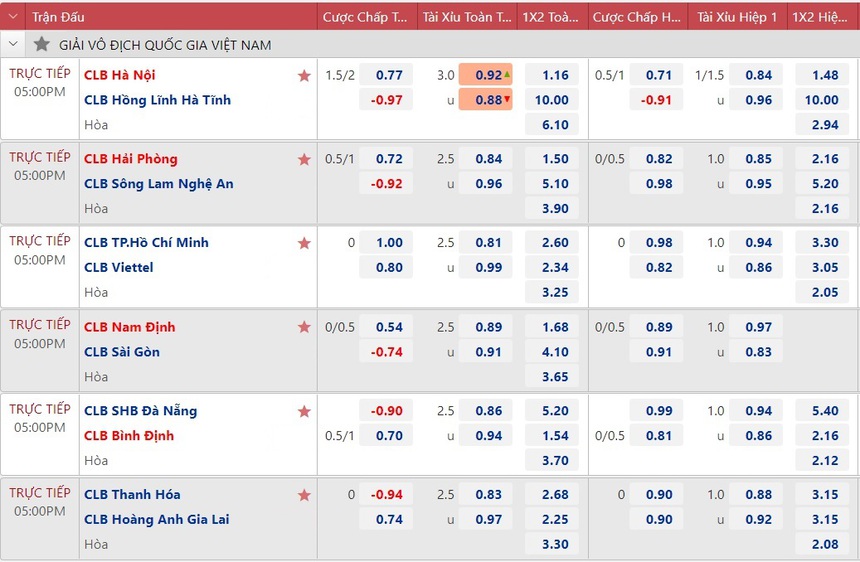Image resolution: width=860 pixels, height=562 pixels.
Task: Collapse all matches via header chevron
Action: pyautogui.click(x=13, y=17)
